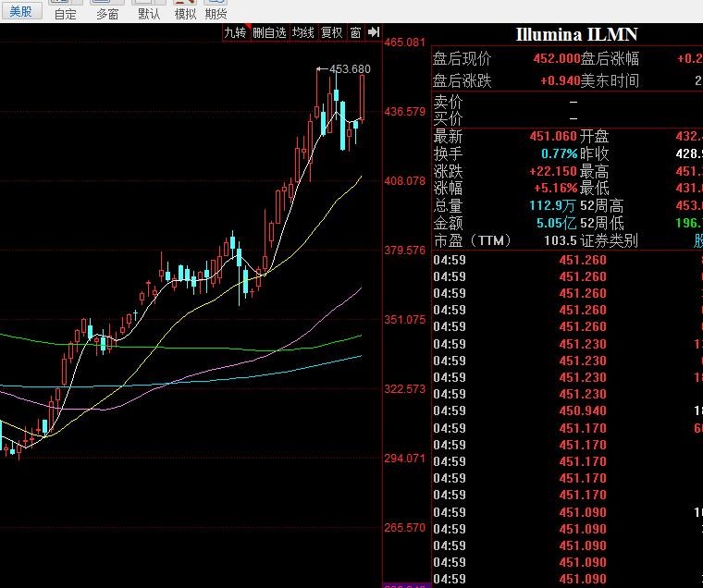703x588 pixels.
Task: Click the 盘后涨跌 value +0.940
Action: 560,80
